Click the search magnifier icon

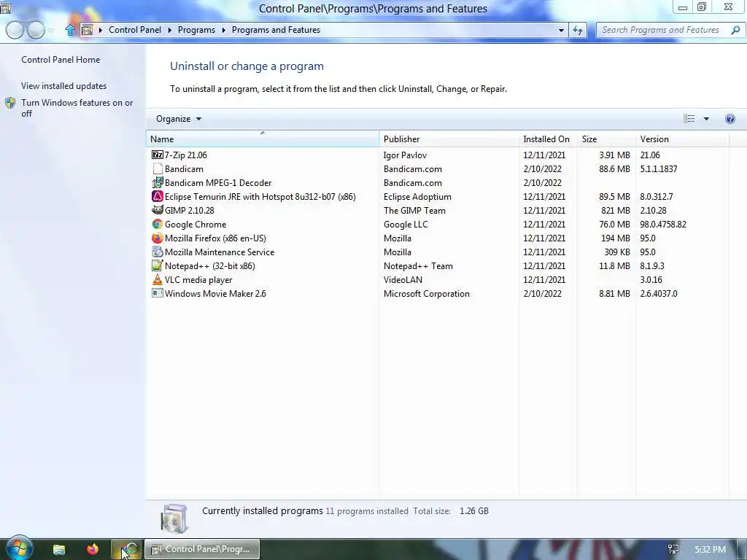735,30
